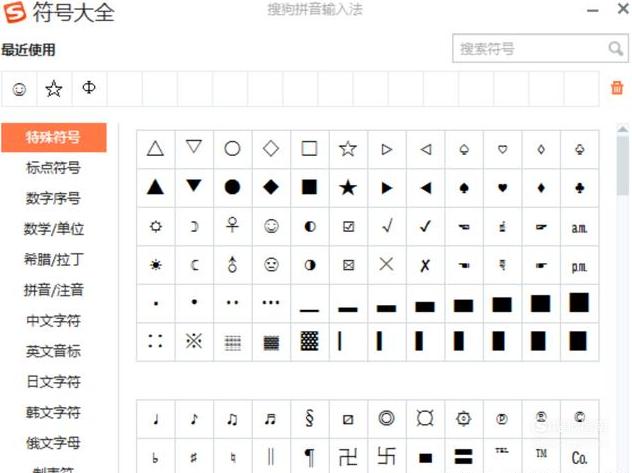Insert the solid spade suit symbol
This screenshot has height=473, width=632.
[x=464, y=187]
